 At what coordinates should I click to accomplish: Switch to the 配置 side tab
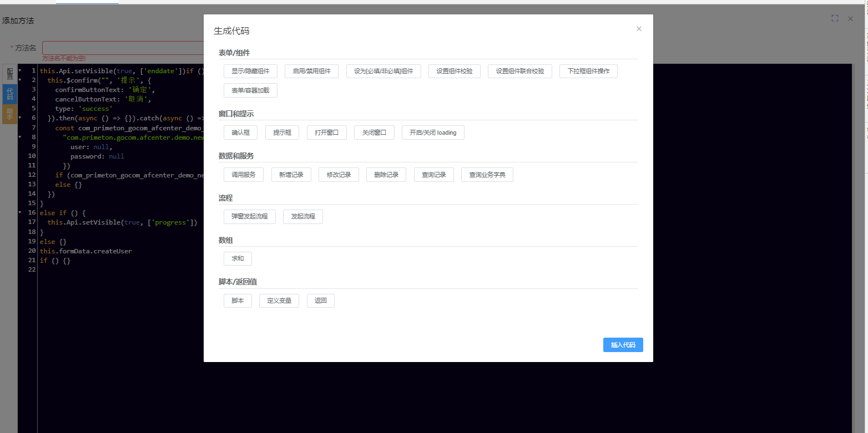pyautogui.click(x=10, y=74)
